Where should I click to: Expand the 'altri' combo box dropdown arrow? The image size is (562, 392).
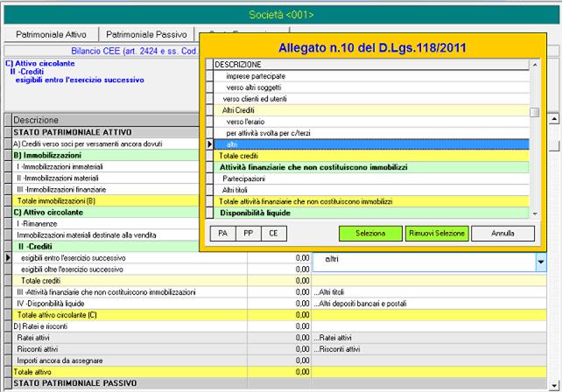(x=539, y=259)
